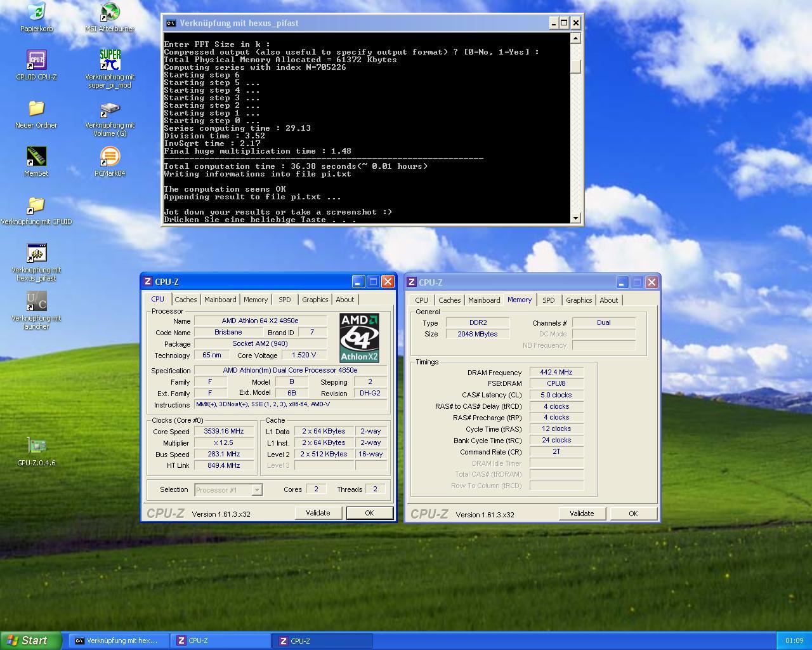Screen dimensions: 812x650
Task: Click Validate in the Memory tab window
Action: (x=582, y=514)
